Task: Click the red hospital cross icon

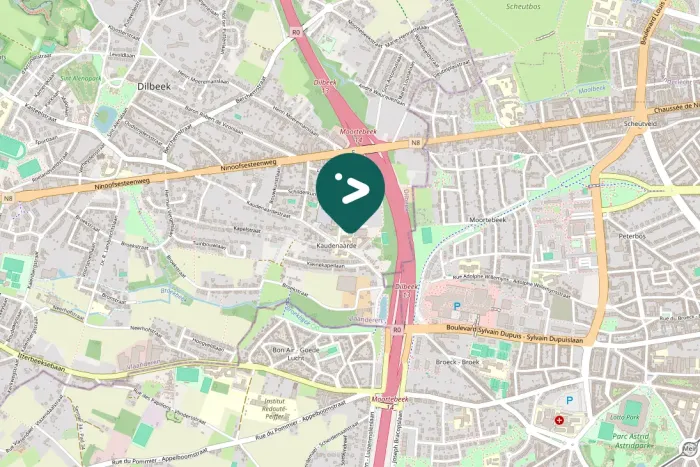Action: 558,420
